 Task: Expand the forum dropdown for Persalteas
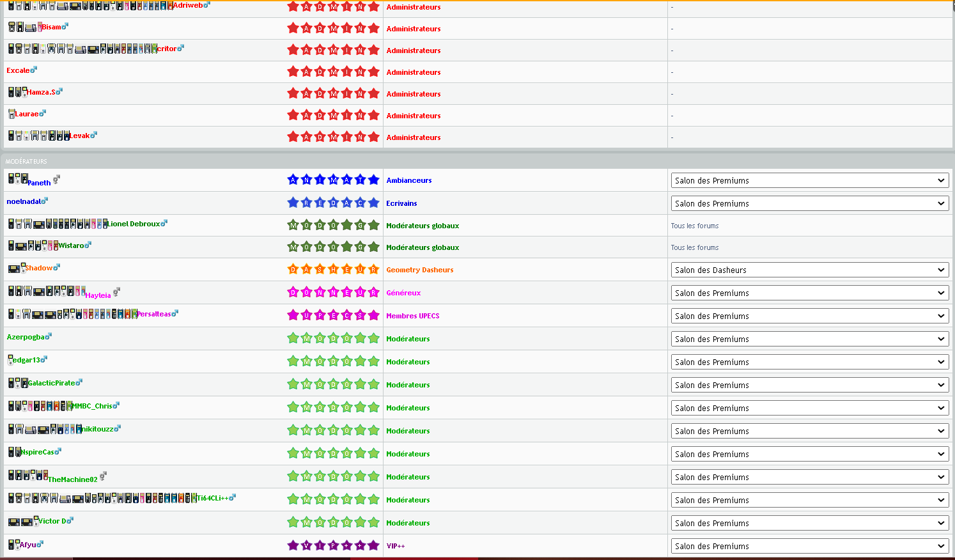tap(810, 316)
